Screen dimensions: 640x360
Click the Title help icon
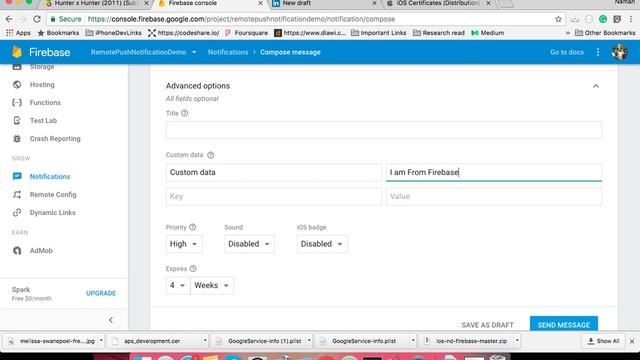click(184, 113)
